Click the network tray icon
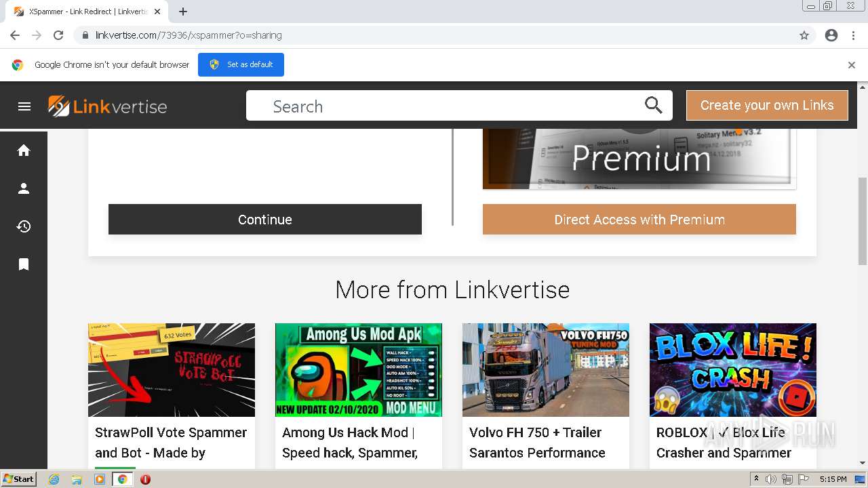The width and height of the screenshot is (868, 488). click(787, 479)
